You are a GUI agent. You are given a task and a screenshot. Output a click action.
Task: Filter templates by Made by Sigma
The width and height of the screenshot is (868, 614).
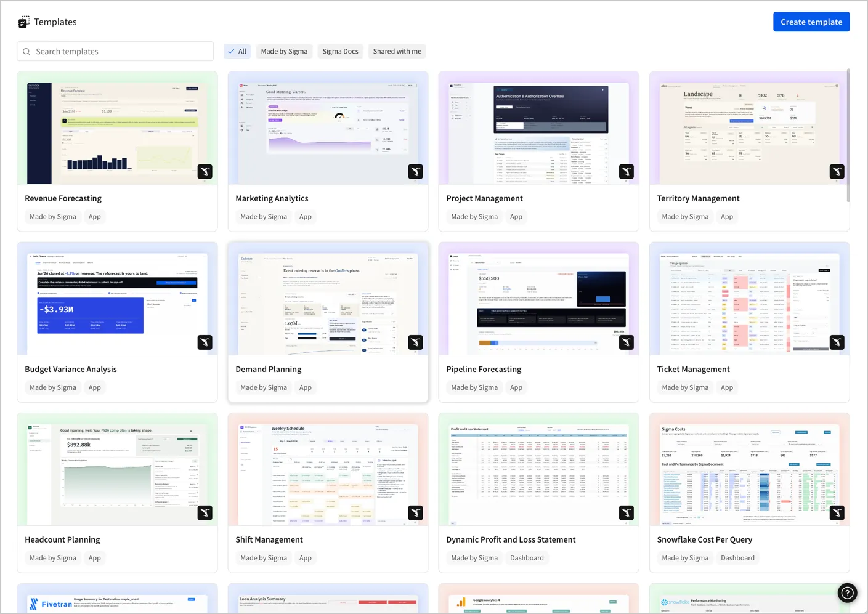point(284,52)
